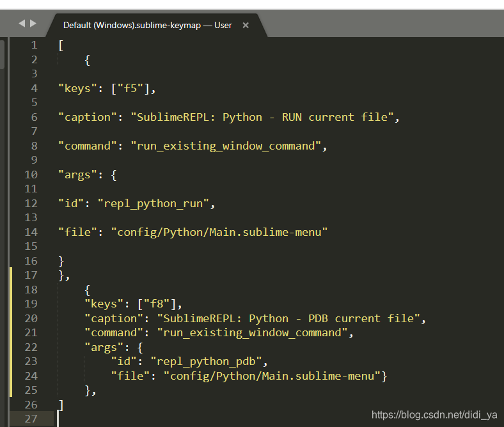
Task: Close the Default (Windows).sublime-keymap tab
Action: (246, 25)
